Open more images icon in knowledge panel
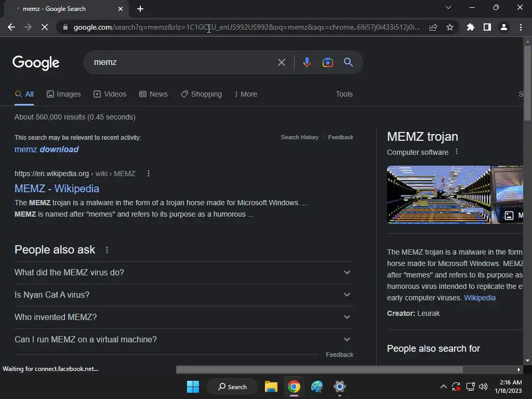The height and width of the screenshot is (399, 532). click(509, 216)
